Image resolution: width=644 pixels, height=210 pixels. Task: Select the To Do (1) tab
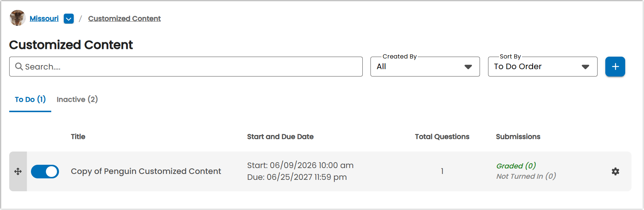point(30,99)
